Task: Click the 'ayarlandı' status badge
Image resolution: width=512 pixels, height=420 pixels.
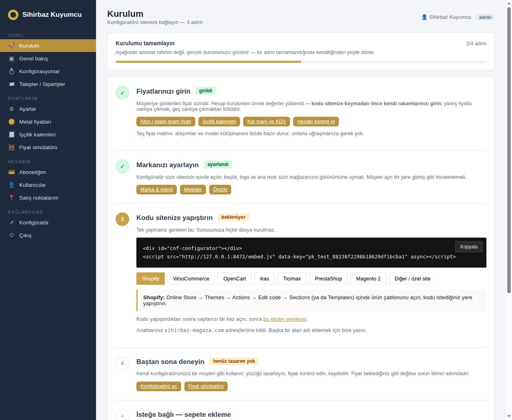Action: (218, 164)
